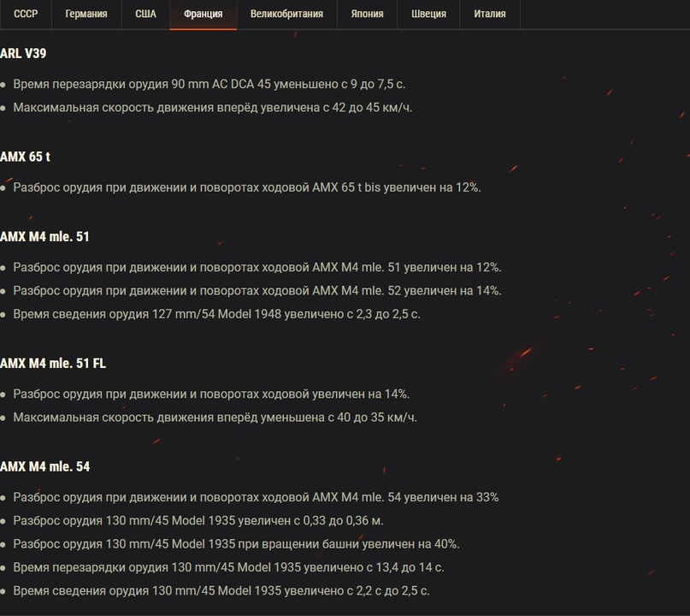690x616 pixels.
Task: Click the AMX 65 t heading
Action: click(25, 157)
